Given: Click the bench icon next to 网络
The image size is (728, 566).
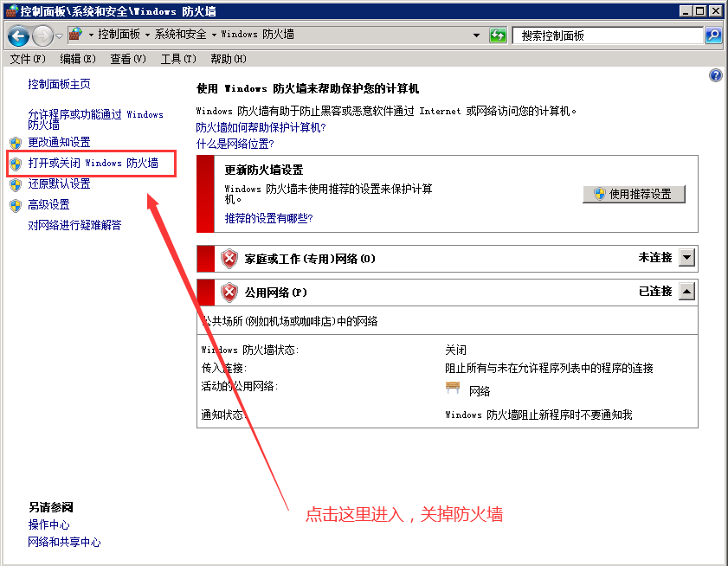Looking at the screenshot, I should (x=452, y=388).
